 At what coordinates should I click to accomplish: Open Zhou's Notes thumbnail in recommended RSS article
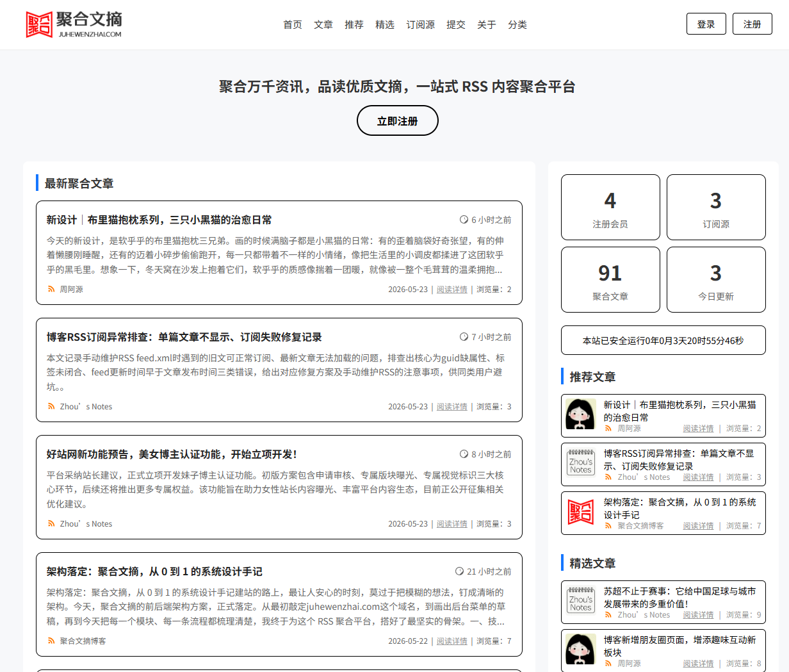tap(581, 463)
